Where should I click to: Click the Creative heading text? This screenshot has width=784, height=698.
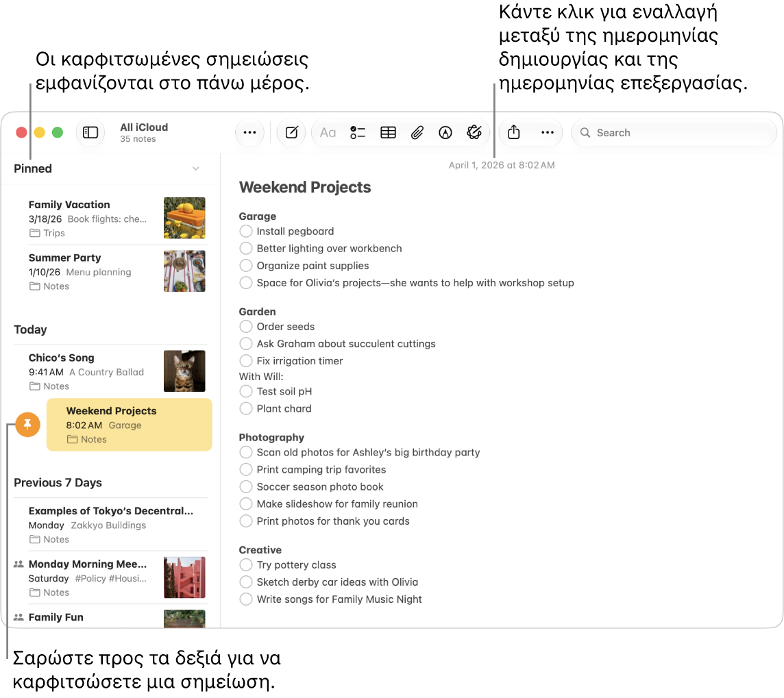(260, 550)
